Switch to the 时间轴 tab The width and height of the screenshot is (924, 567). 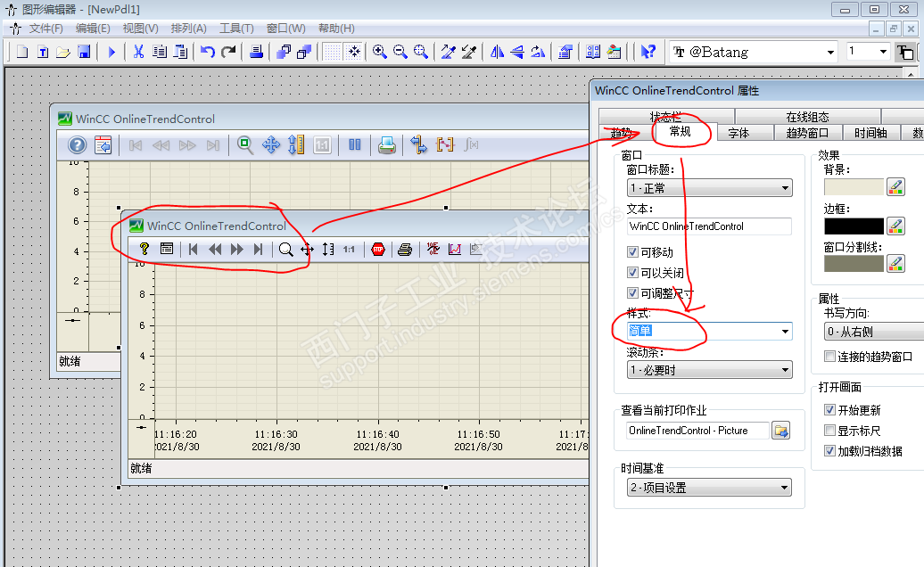pyautogui.click(x=871, y=133)
